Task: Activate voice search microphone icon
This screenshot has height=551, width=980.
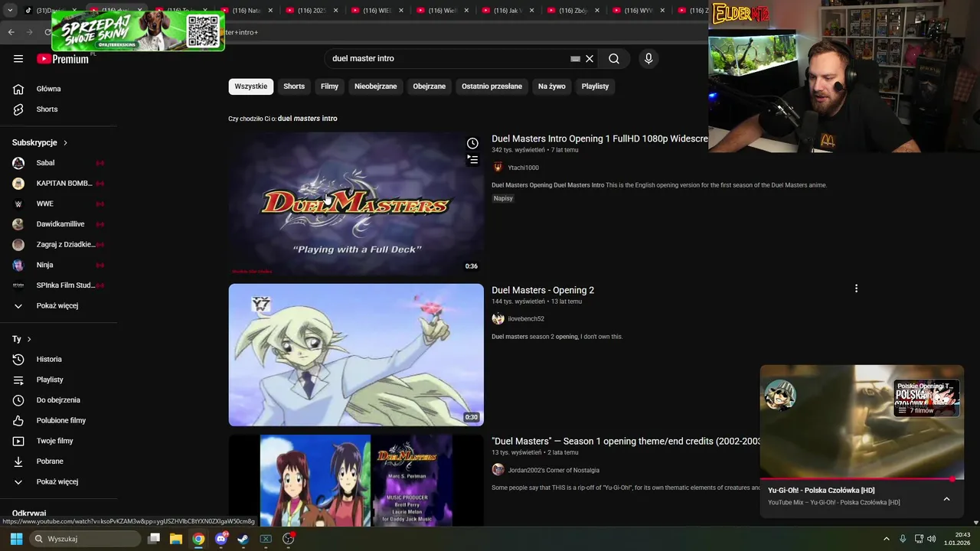Action: click(648, 58)
